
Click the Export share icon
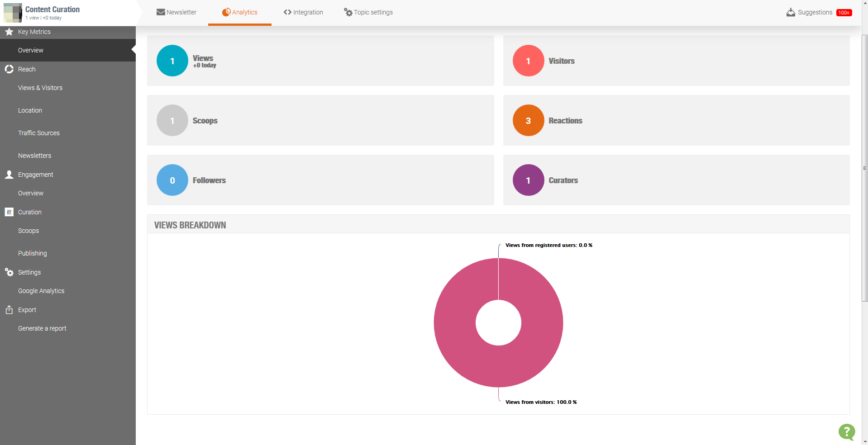[x=9, y=310]
